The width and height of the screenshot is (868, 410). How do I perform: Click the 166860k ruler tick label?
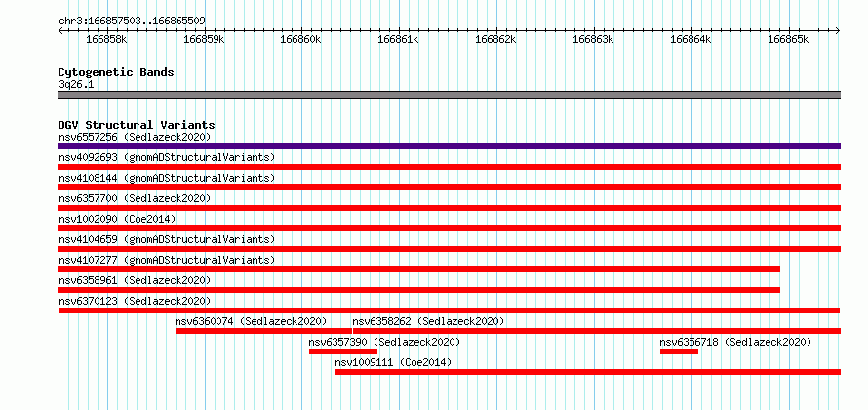pos(301,39)
